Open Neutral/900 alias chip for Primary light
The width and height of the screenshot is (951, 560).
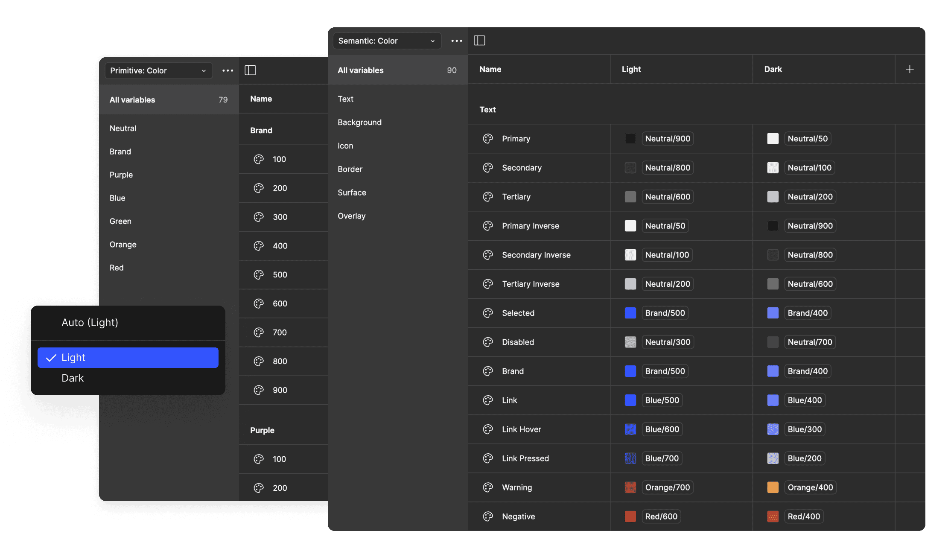click(x=668, y=138)
